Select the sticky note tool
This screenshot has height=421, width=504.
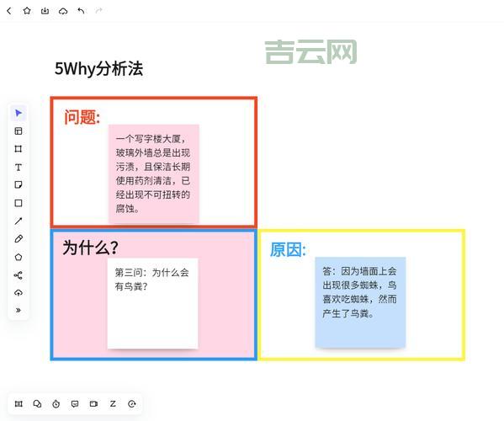[19, 184]
